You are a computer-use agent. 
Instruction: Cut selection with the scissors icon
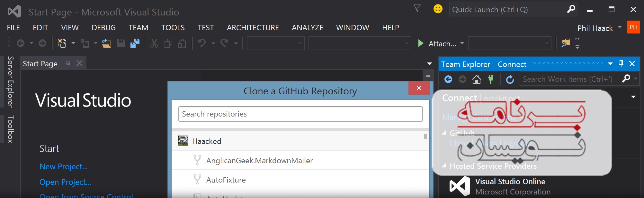(154, 43)
